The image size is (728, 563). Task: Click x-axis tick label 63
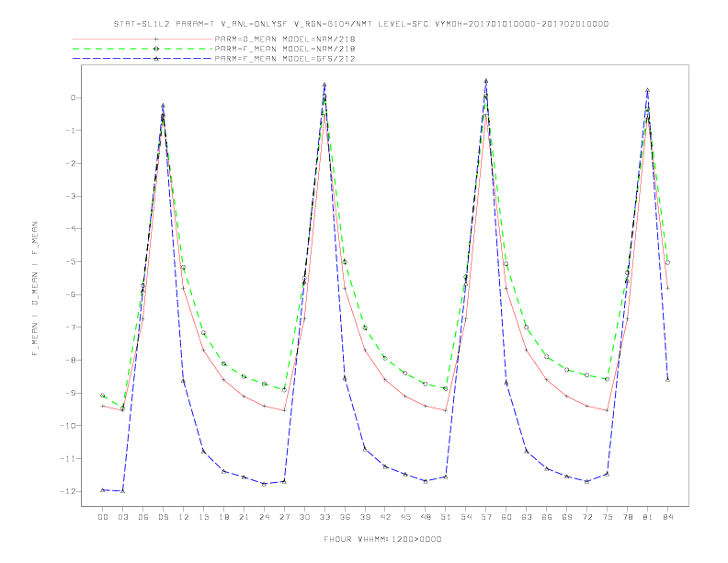click(526, 517)
